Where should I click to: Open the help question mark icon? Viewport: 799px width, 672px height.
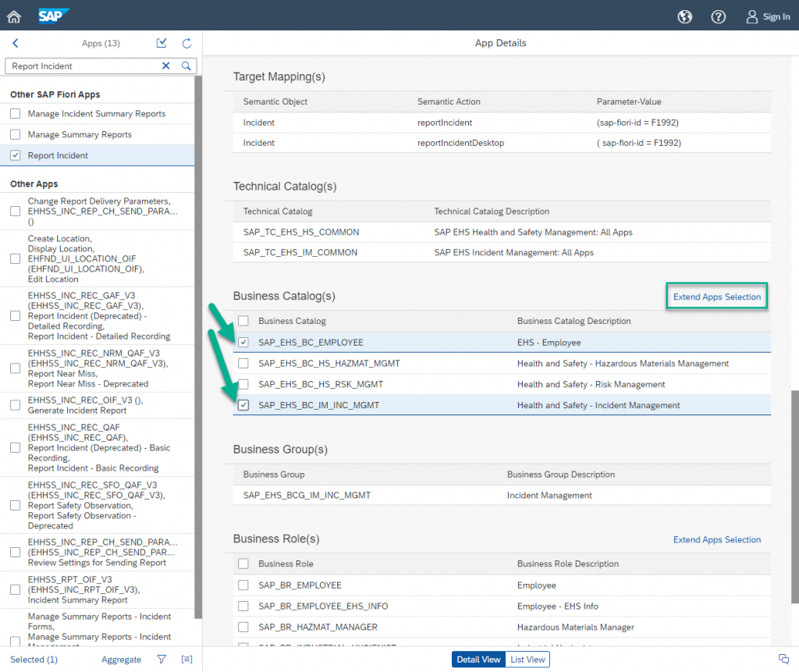click(718, 17)
